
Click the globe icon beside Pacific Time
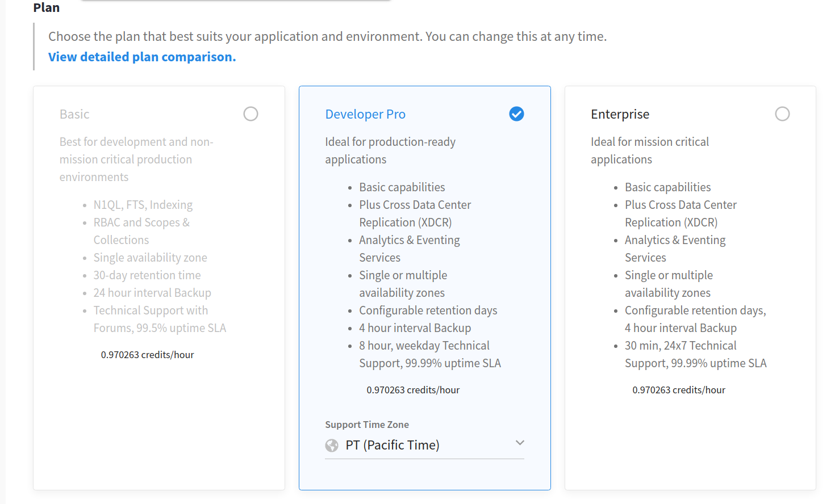click(332, 444)
